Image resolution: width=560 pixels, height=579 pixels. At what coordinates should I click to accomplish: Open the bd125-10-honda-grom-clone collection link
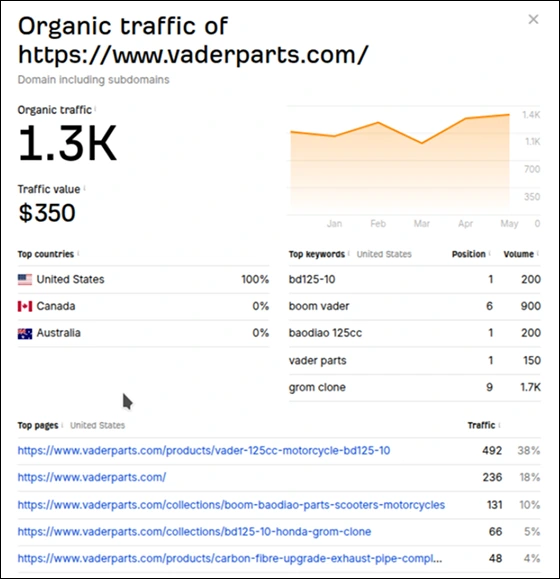click(x=194, y=531)
